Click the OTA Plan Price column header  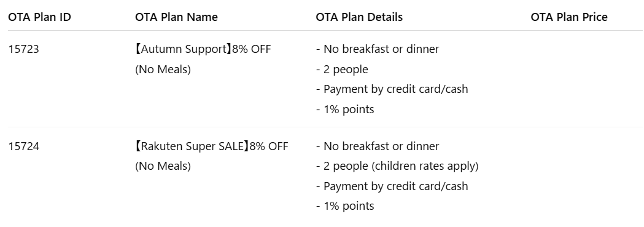pos(569,17)
